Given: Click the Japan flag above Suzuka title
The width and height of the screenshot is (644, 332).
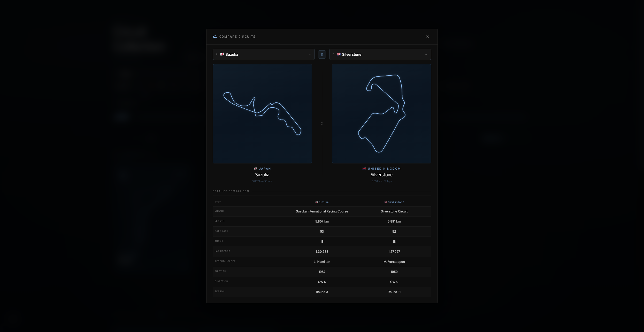Looking at the screenshot, I should pyautogui.click(x=255, y=169).
